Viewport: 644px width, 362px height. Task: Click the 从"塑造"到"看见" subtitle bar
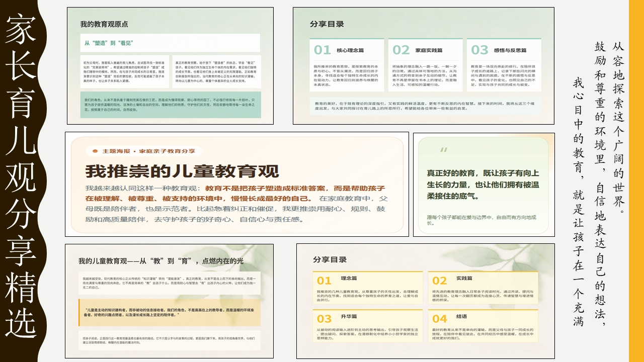pos(170,43)
